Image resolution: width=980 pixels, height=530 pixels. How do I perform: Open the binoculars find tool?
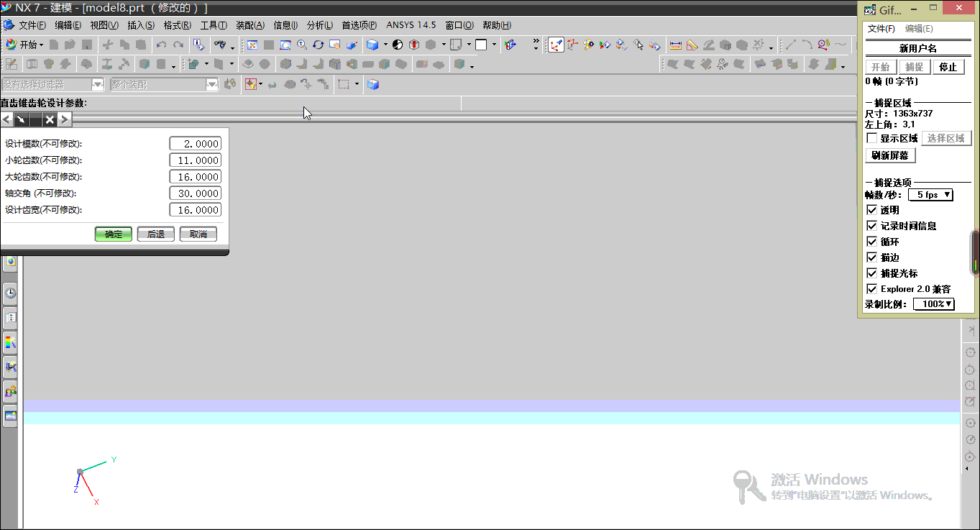(220, 45)
